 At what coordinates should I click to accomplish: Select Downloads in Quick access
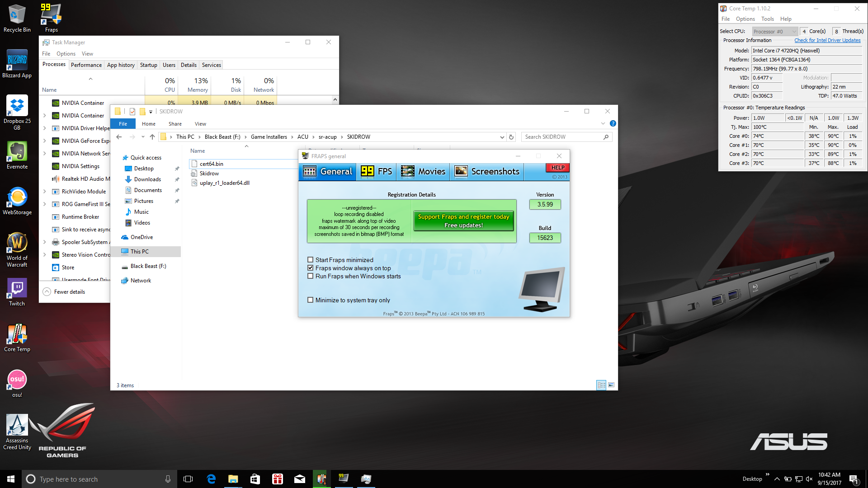pyautogui.click(x=147, y=179)
